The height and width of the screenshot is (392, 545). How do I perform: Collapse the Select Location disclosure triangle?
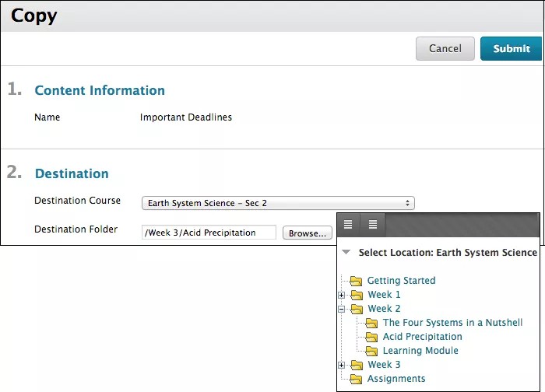[346, 253]
